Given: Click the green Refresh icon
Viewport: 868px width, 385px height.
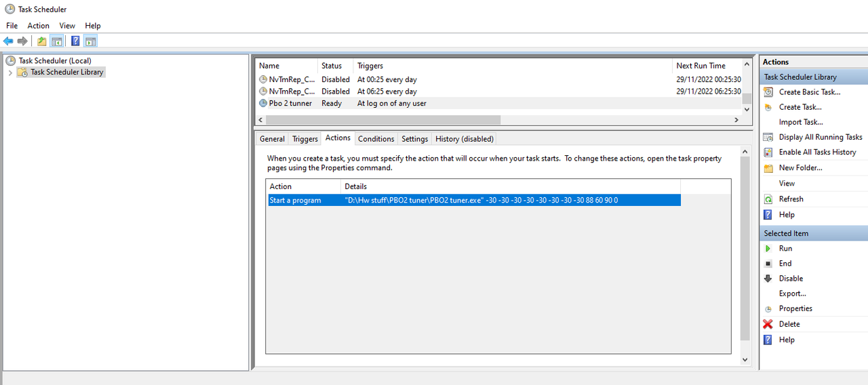Looking at the screenshot, I should pos(768,199).
